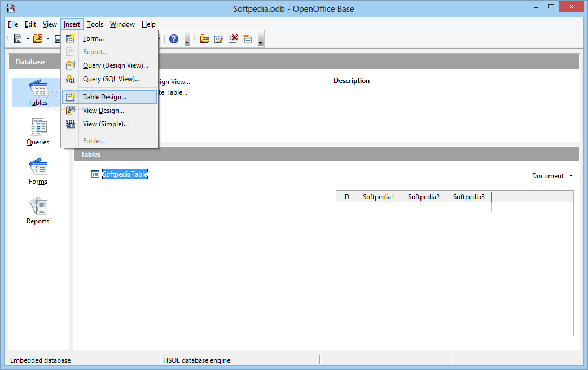Select Reports in the Database pane
Image resolution: width=588 pixels, height=370 pixels.
pyautogui.click(x=37, y=211)
